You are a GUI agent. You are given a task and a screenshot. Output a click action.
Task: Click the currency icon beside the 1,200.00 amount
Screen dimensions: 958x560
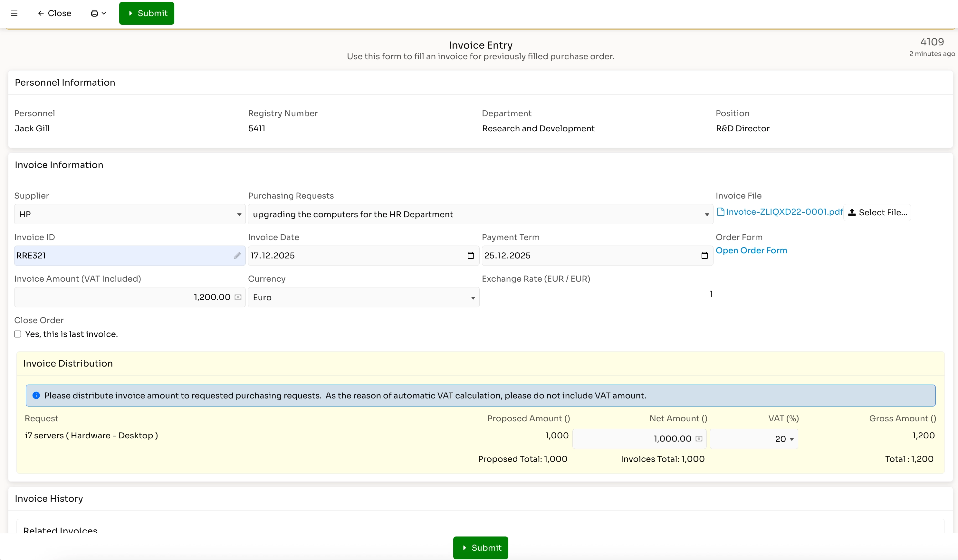238,297
